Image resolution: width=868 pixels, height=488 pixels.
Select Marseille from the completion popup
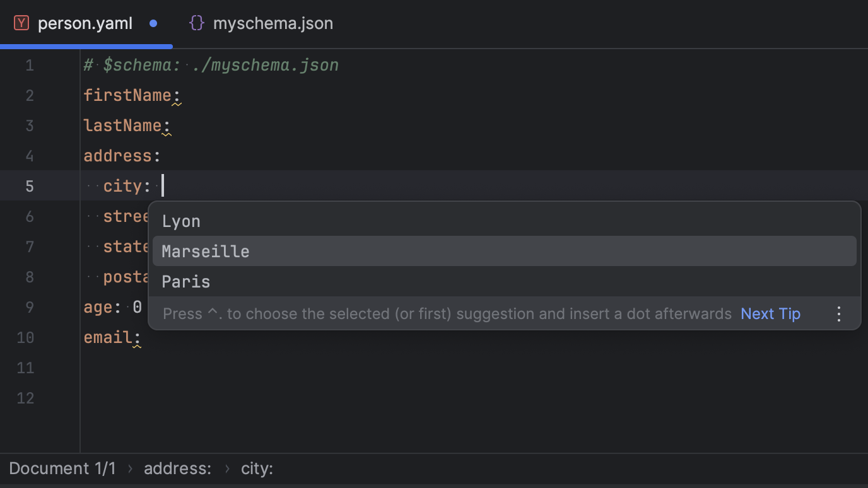(205, 251)
